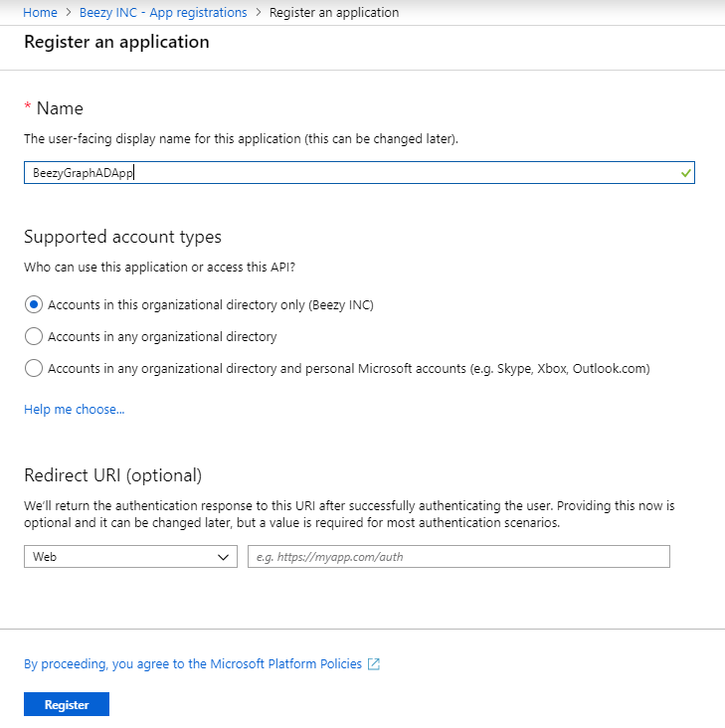Image resolution: width=725 pixels, height=728 pixels.
Task: Open Beezy INC - App registrations breadcrumb
Action: tap(163, 13)
